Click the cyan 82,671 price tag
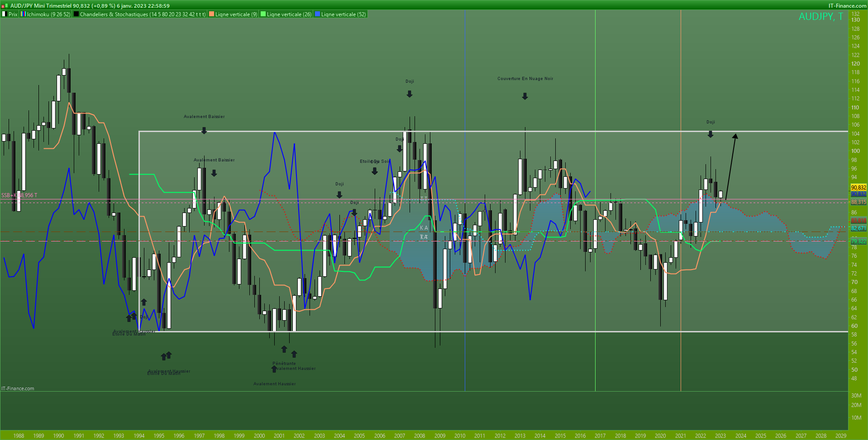This screenshot has height=440, width=868. pos(858,228)
